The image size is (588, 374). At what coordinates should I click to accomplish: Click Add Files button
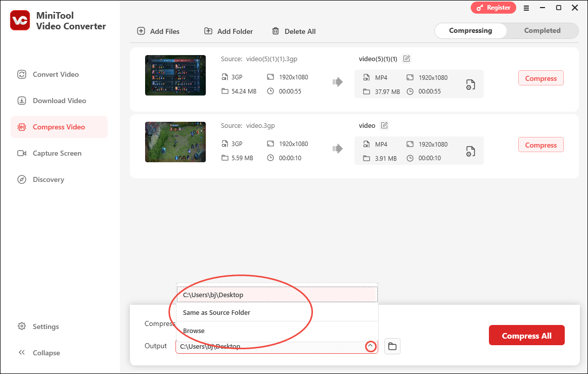[x=158, y=31]
